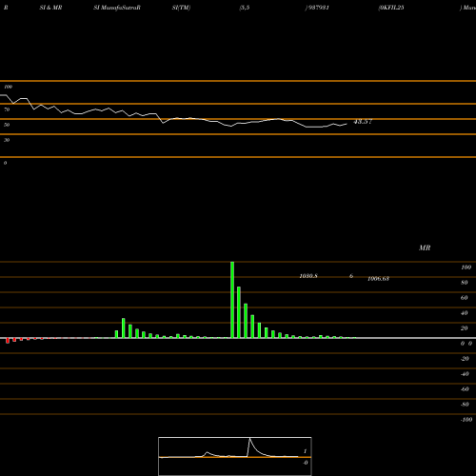This screenshot has height=476, width=476.
Task: Select the 'SI & MR' header text
Action: click(x=50, y=8)
